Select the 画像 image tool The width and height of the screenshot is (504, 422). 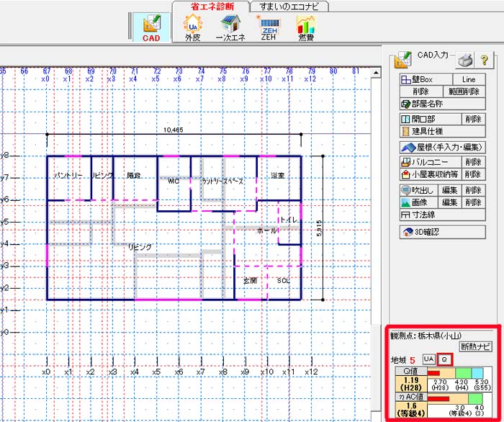[x=418, y=202]
